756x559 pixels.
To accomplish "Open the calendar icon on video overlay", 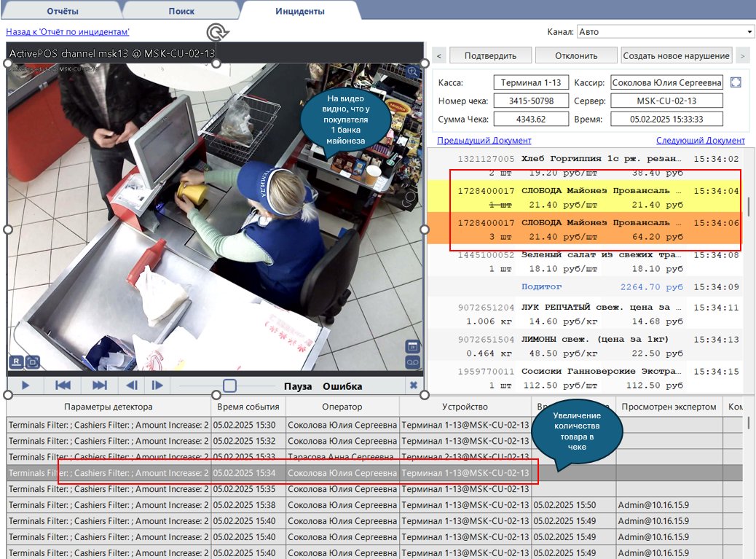I will (x=412, y=347).
